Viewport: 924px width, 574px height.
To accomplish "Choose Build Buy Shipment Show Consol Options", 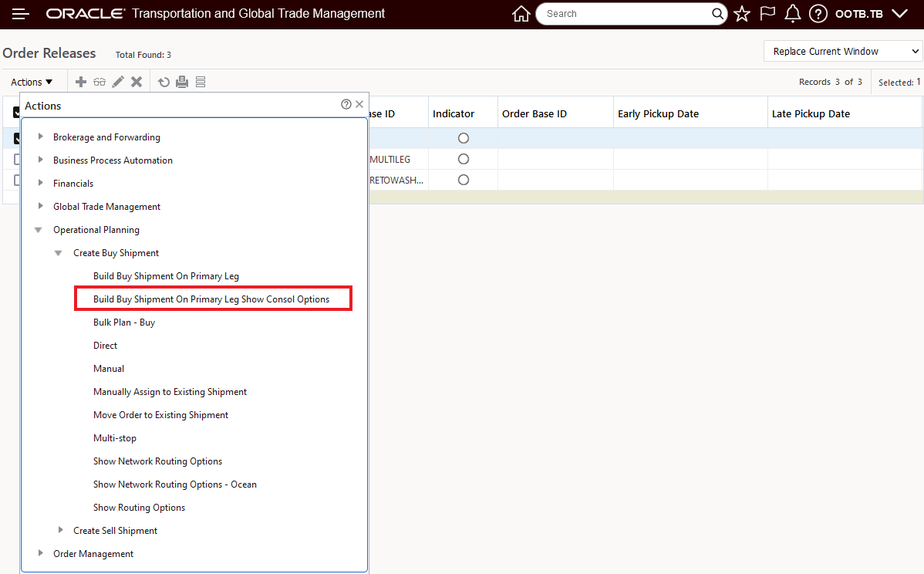I will point(211,299).
